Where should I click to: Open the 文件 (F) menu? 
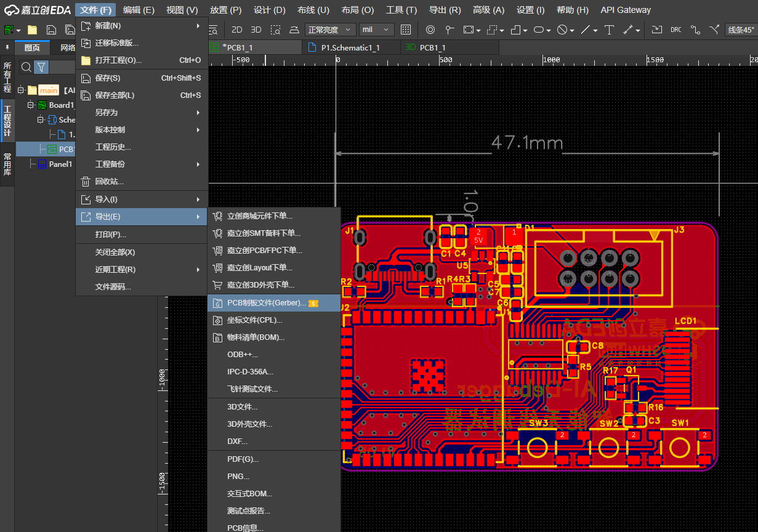click(x=95, y=10)
